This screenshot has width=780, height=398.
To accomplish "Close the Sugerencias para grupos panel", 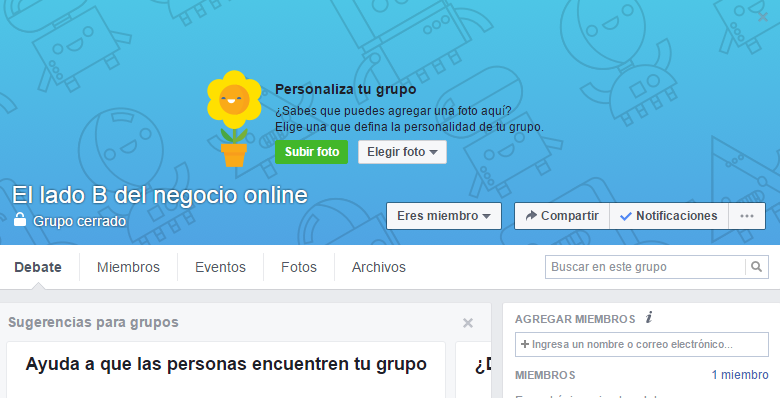I will (x=468, y=323).
